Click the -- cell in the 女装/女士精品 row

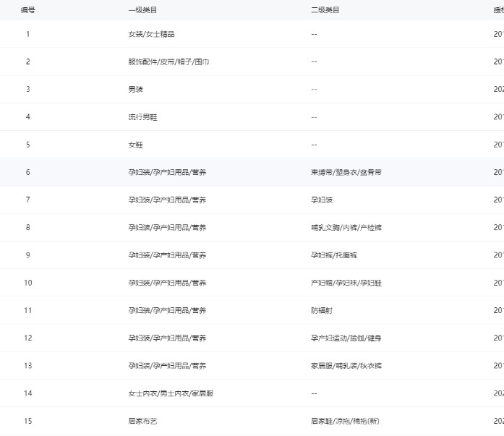tap(314, 34)
